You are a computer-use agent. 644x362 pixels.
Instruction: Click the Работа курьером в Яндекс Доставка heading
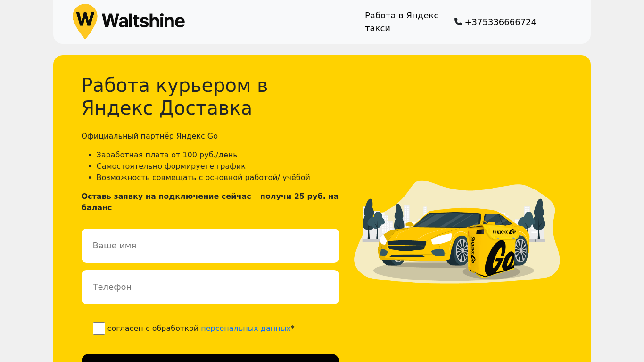175,97
